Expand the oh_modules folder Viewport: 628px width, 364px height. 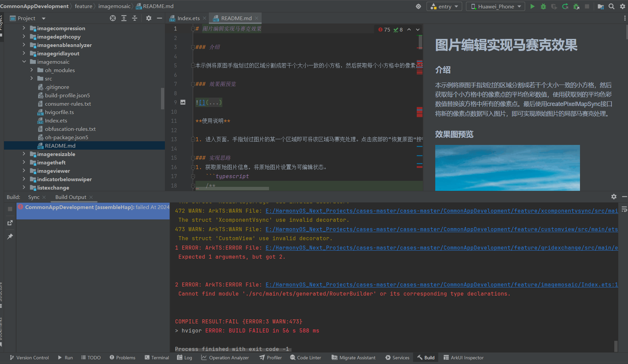click(32, 70)
